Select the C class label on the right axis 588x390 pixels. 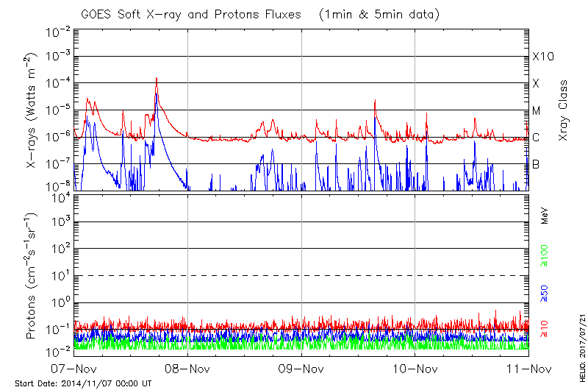click(536, 138)
